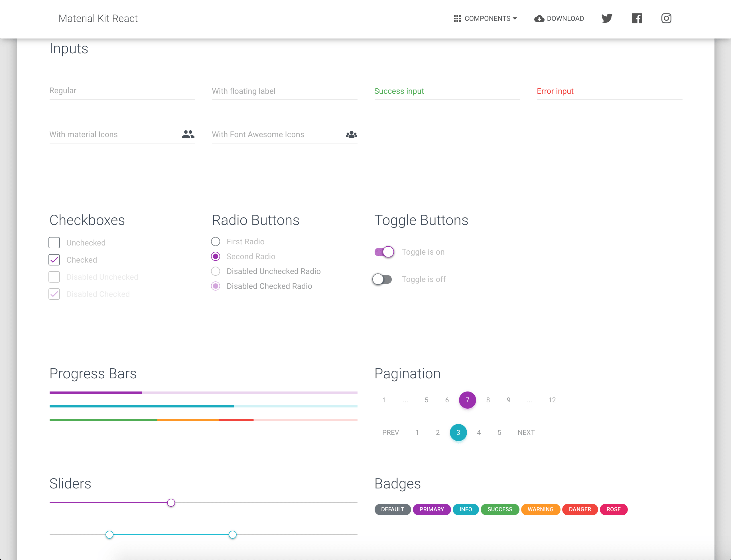
Task: Turn off the 'Toggle is on' switch
Action: point(384,252)
